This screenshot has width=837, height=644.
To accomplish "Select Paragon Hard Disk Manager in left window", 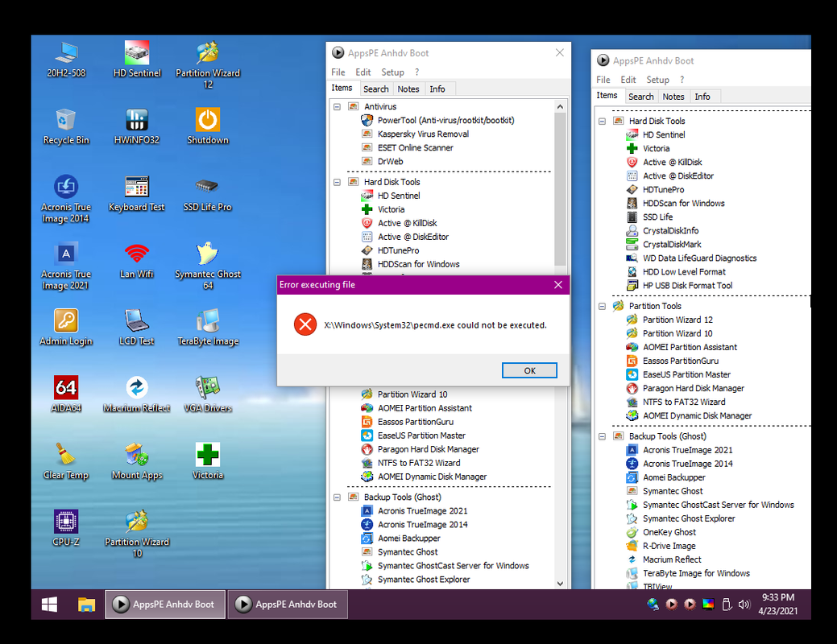I will [428, 449].
